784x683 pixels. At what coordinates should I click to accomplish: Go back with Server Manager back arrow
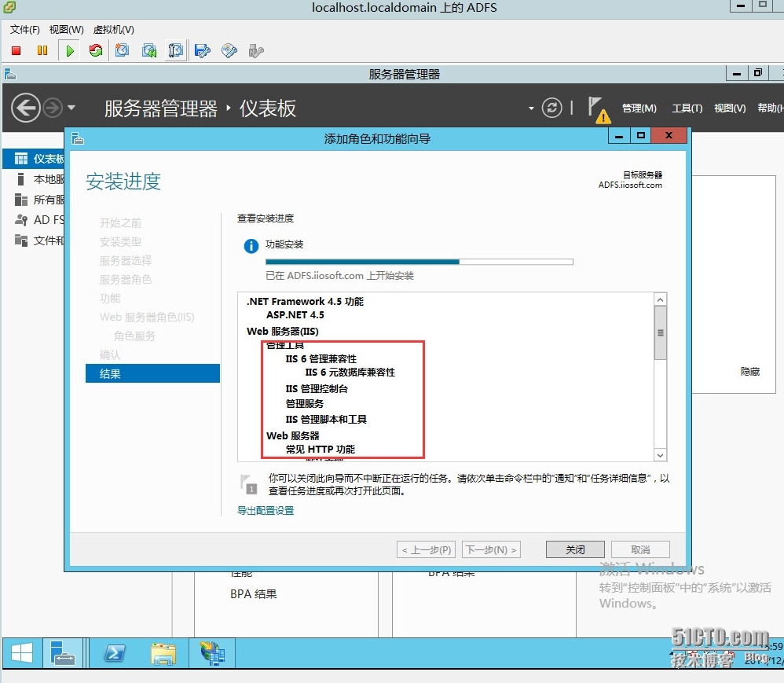(25, 108)
